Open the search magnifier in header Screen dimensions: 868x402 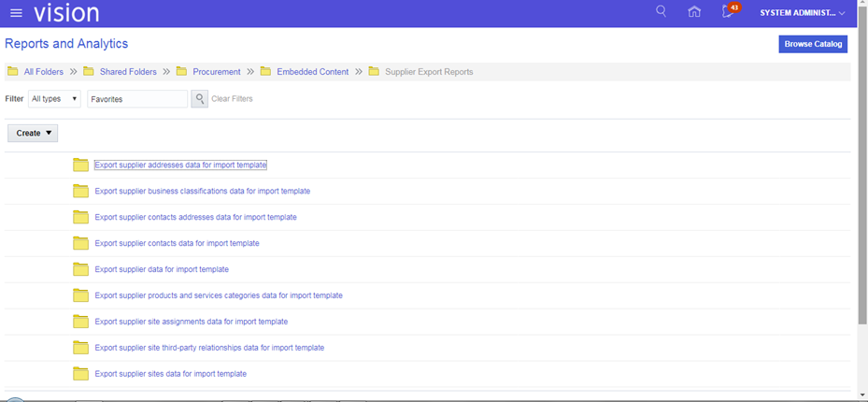[x=661, y=11]
